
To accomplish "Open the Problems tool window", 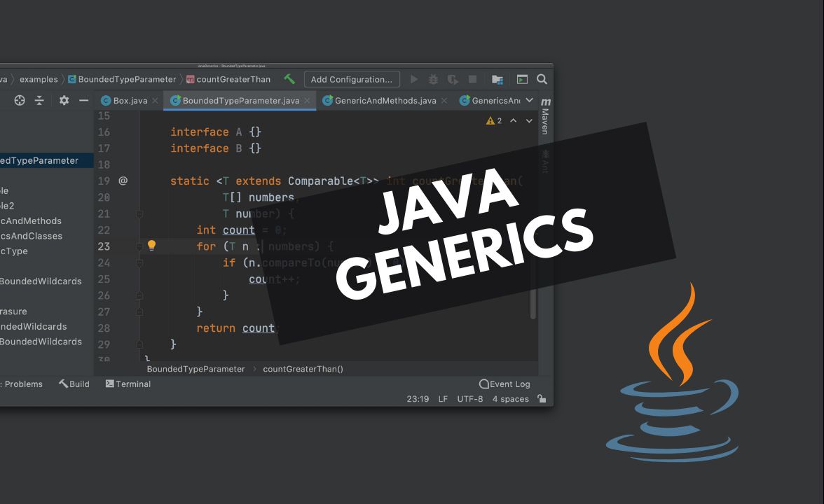I will pyautogui.click(x=22, y=384).
